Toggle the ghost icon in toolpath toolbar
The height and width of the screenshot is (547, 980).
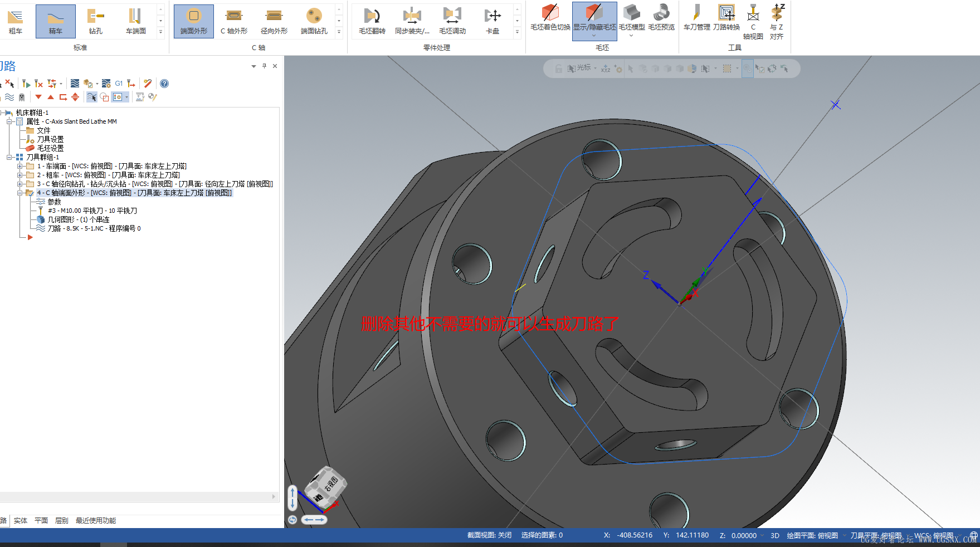pyautogui.click(x=22, y=97)
